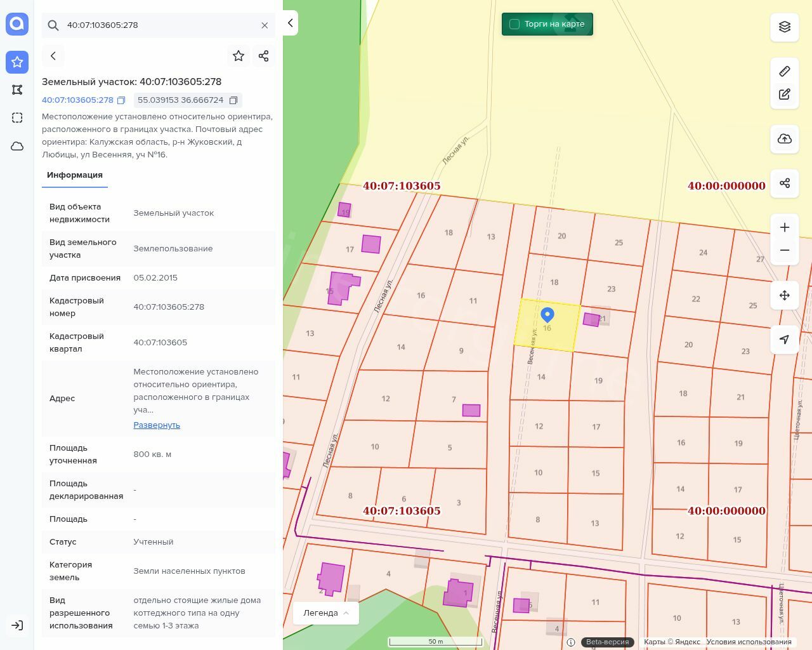
Task: Add parcel to favorites with star icon
Action: pyautogui.click(x=239, y=56)
